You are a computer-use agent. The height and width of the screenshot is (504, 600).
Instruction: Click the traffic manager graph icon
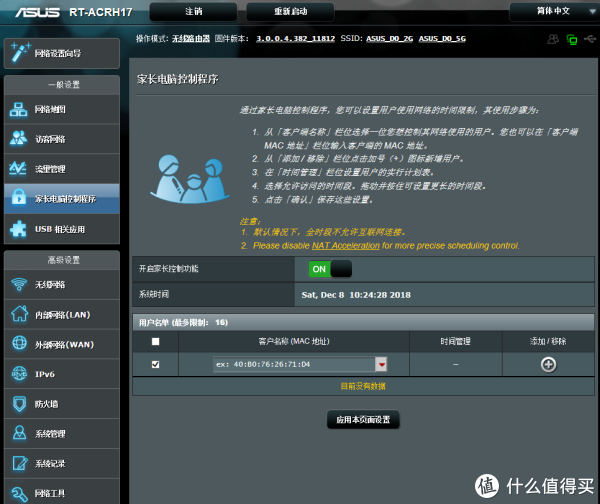click(18, 168)
